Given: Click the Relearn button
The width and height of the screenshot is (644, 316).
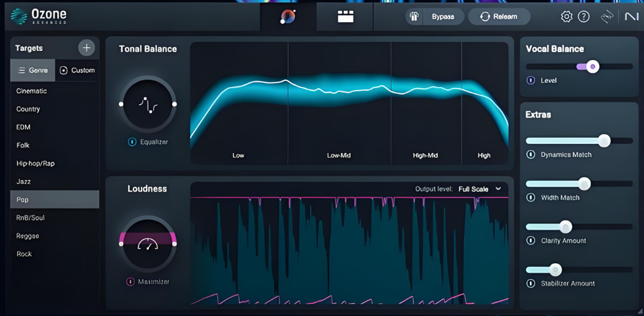Looking at the screenshot, I should coord(499,17).
